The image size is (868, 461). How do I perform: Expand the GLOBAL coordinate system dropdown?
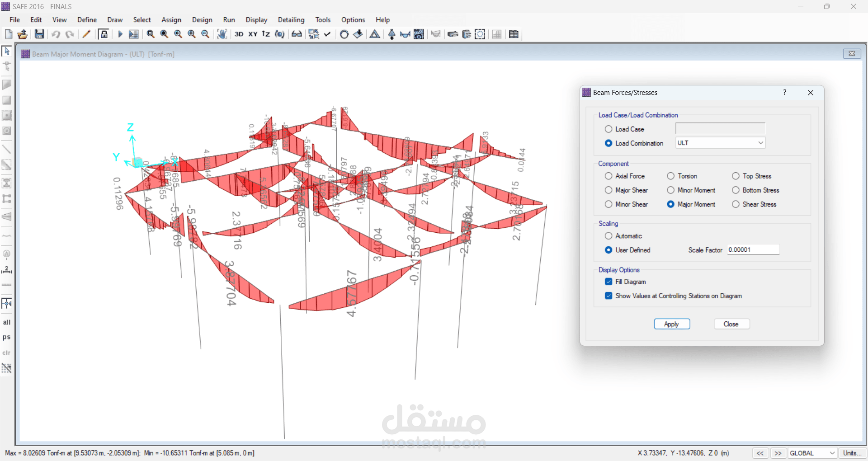812,453
